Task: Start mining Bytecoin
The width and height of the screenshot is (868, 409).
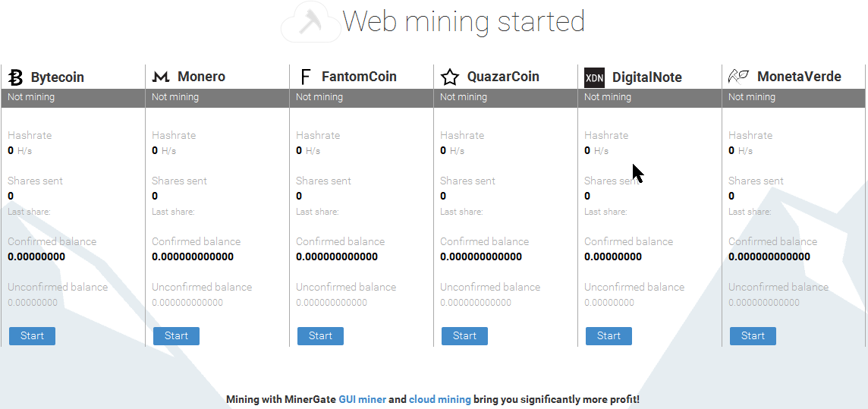Action: coord(32,336)
